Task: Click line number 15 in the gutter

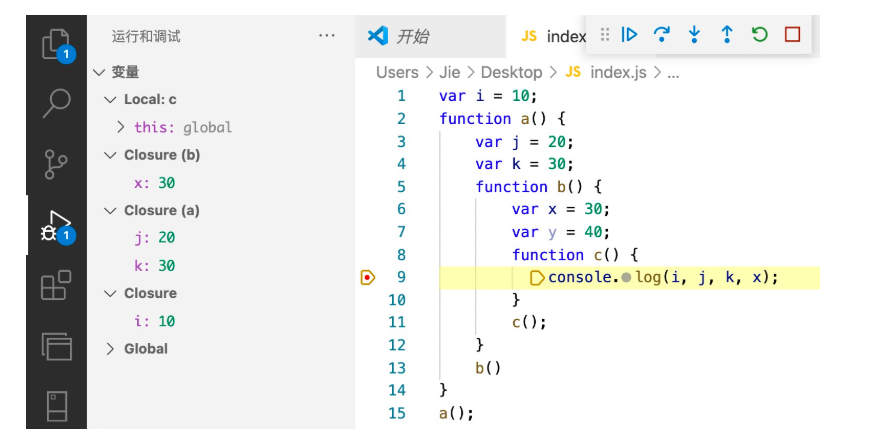Action: click(x=397, y=413)
